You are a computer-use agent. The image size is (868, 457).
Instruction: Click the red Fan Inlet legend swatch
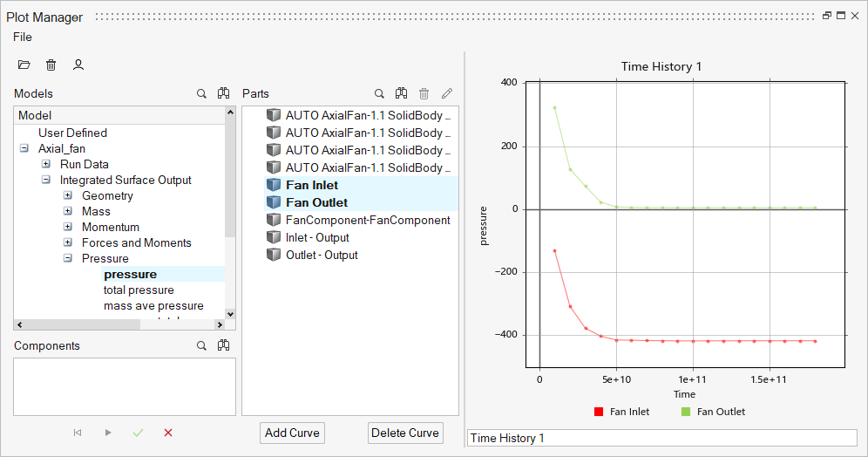pos(598,412)
